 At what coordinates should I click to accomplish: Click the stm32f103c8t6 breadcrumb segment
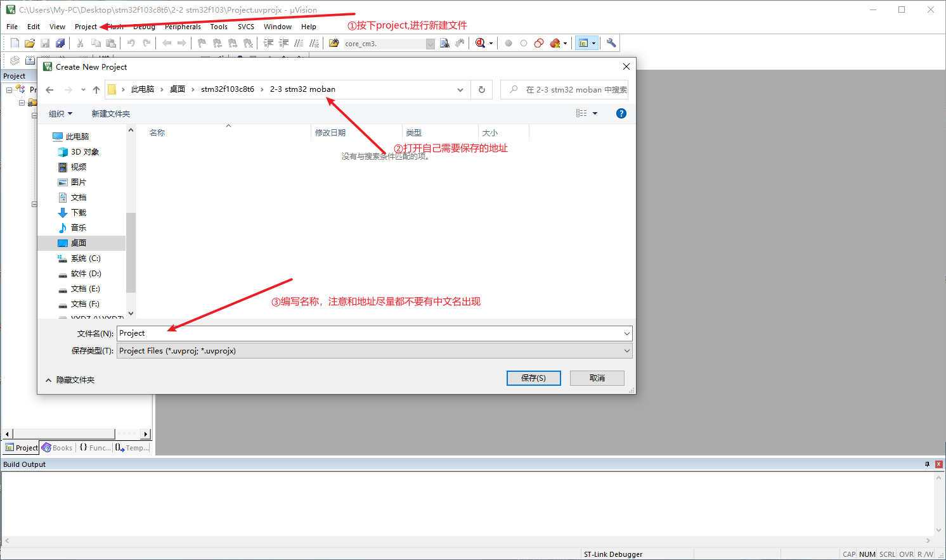click(228, 89)
